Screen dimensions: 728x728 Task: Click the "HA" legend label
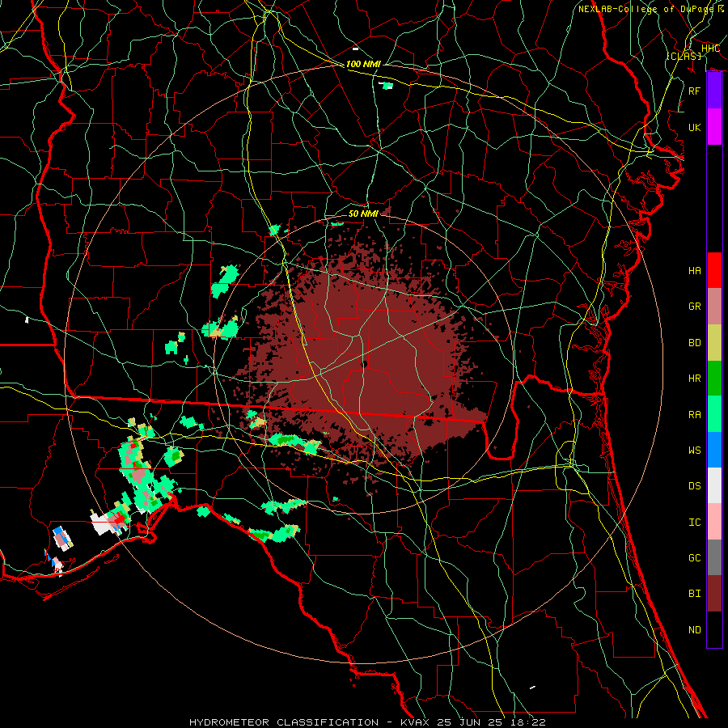[x=694, y=271]
